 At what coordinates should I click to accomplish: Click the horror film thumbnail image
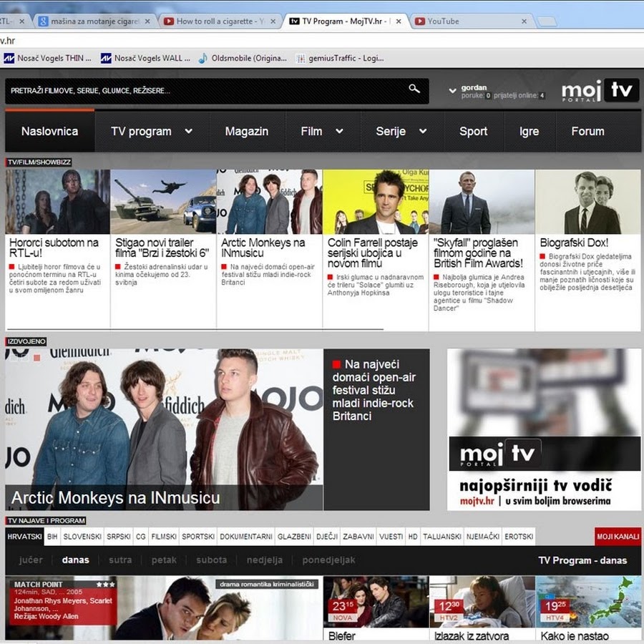pyautogui.click(x=57, y=202)
